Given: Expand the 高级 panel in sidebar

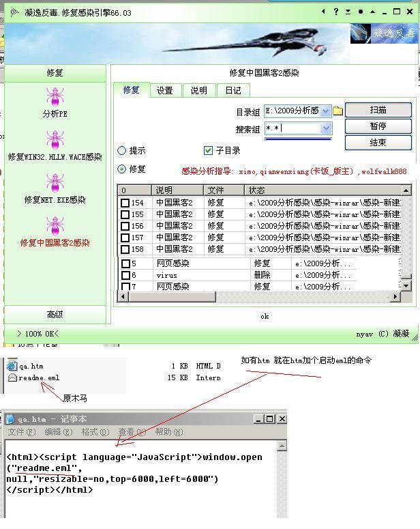Looking at the screenshot, I should (55, 315).
